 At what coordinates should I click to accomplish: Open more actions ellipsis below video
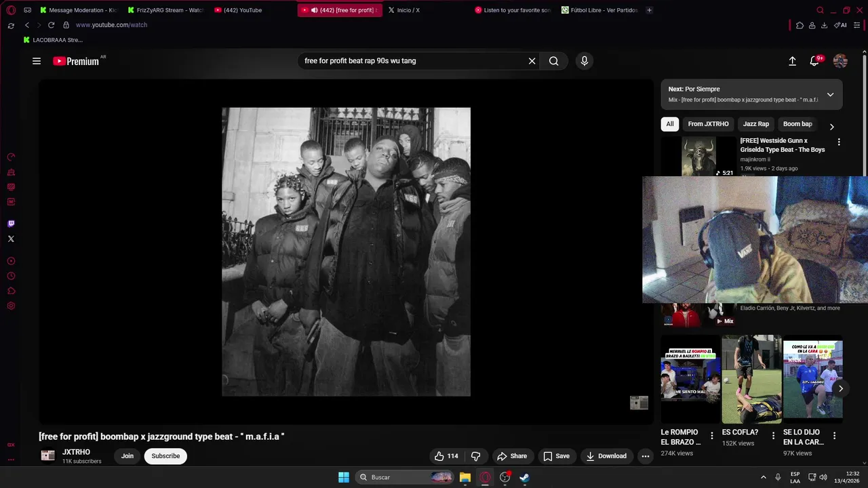(x=646, y=456)
